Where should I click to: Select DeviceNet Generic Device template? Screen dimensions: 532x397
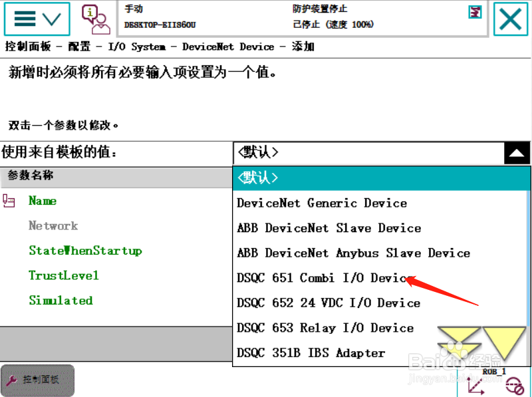322,203
